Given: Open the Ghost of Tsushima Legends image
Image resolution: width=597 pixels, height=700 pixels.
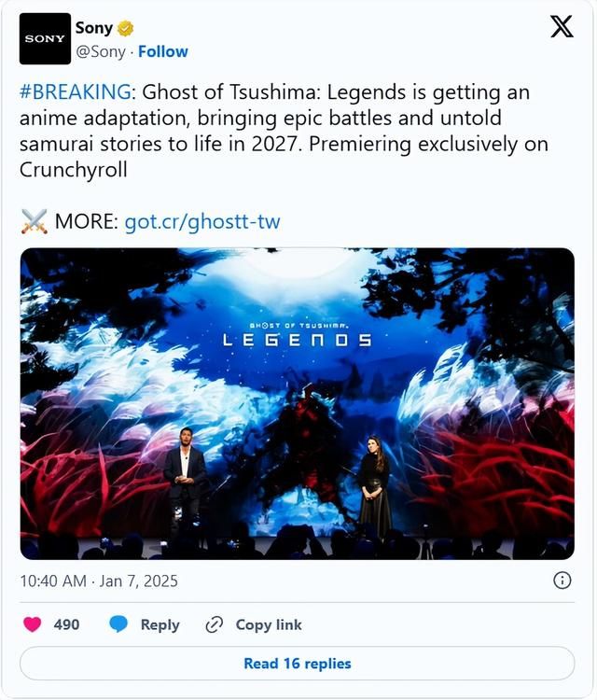Looking at the screenshot, I should tap(298, 403).
